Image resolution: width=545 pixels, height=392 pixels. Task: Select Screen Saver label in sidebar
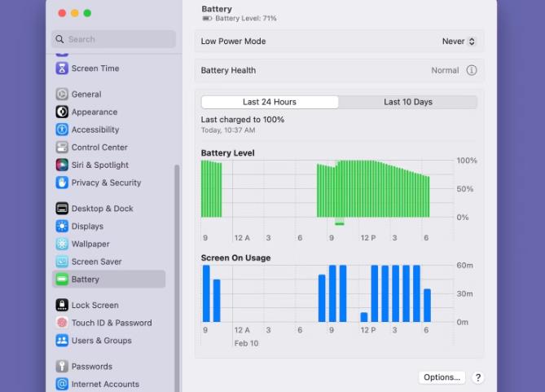[97, 262]
